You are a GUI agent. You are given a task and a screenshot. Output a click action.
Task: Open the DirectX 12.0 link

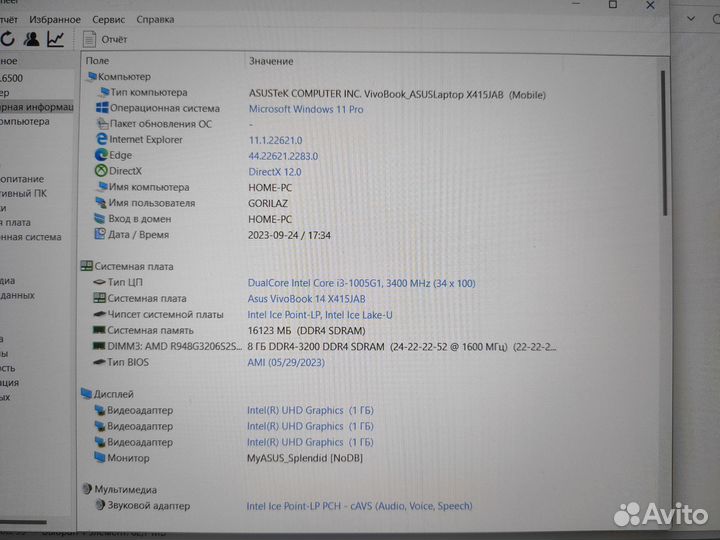point(275,172)
